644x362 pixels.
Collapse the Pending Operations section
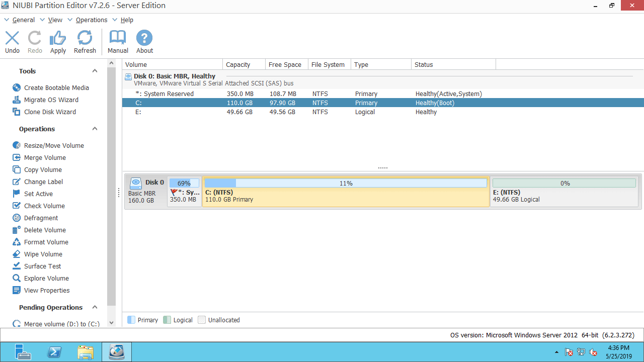point(95,307)
